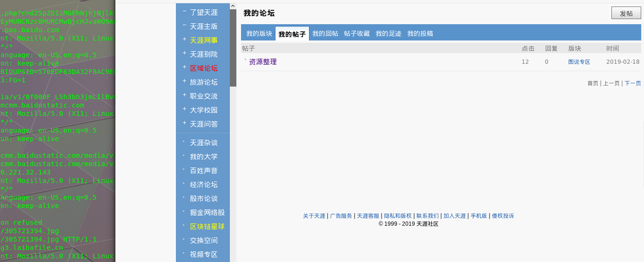
Task: Open the 交换空间 board
Action: (204, 241)
